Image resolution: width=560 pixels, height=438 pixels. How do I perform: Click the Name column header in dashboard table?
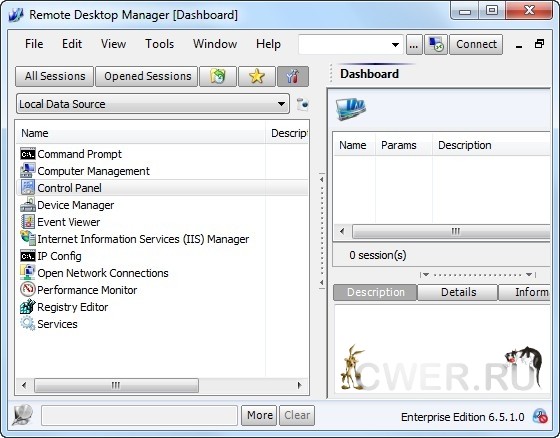coord(354,145)
